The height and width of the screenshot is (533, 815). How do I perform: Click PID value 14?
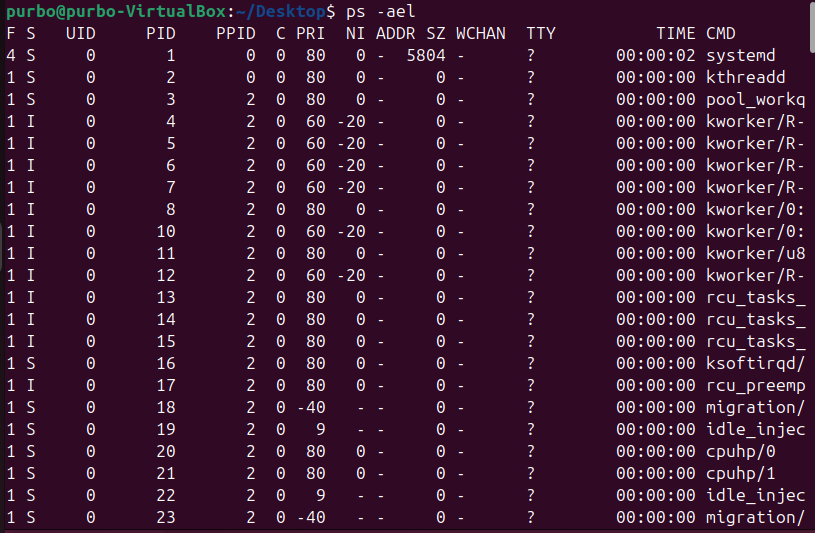click(166, 319)
